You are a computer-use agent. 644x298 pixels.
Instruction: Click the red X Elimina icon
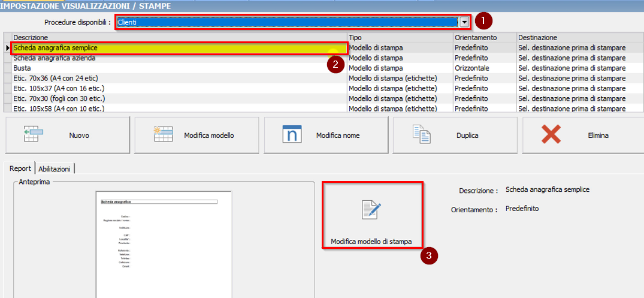[551, 135]
